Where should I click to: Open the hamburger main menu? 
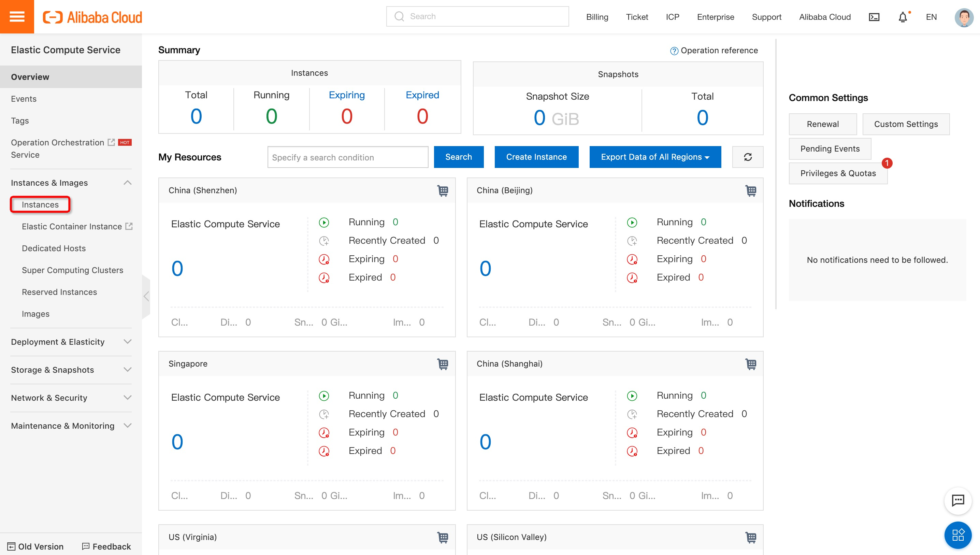[x=17, y=17]
